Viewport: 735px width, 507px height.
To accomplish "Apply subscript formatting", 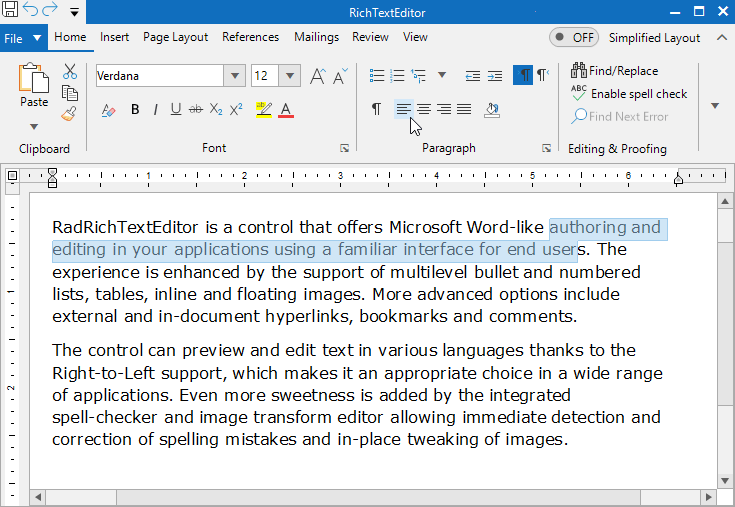I will click(216, 110).
